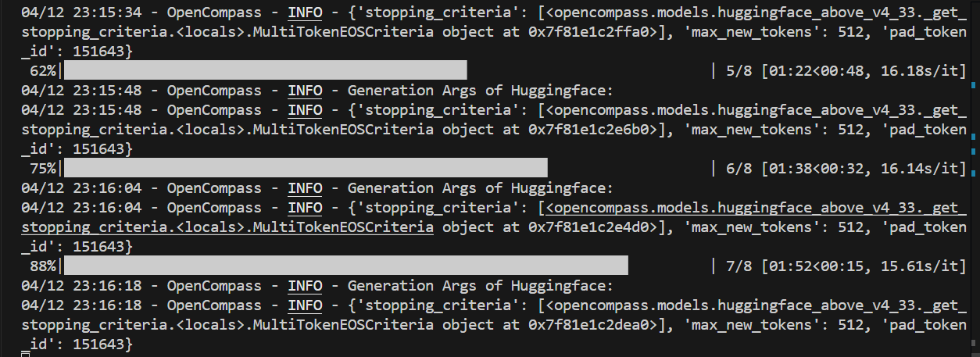Click the 88% progress bar
This screenshot has width=980, height=357.
tap(345, 266)
